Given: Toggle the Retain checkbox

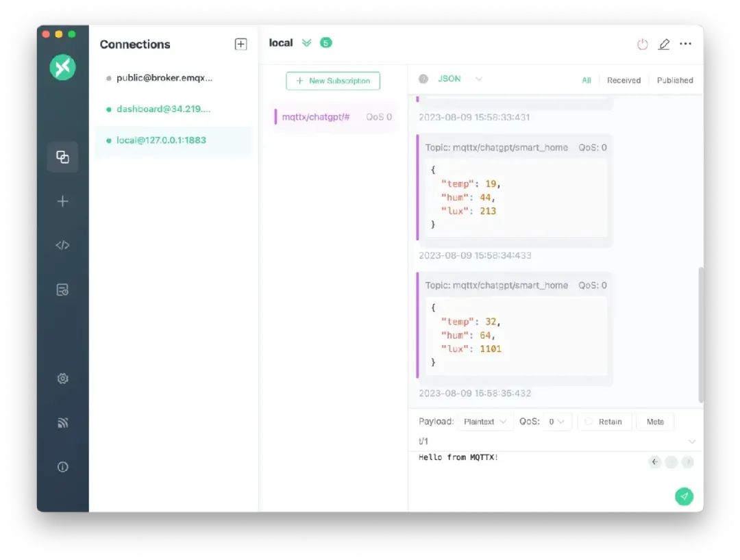Looking at the screenshot, I should coord(604,422).
